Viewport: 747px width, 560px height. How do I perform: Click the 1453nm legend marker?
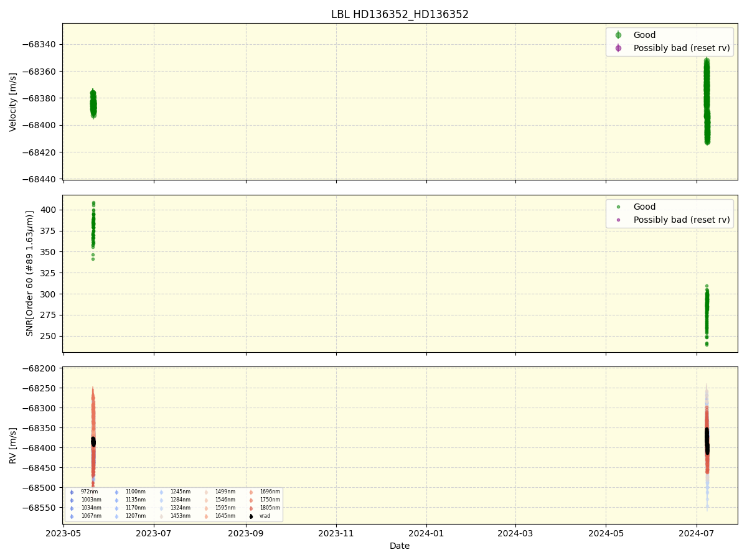click(x=161, y=516)
